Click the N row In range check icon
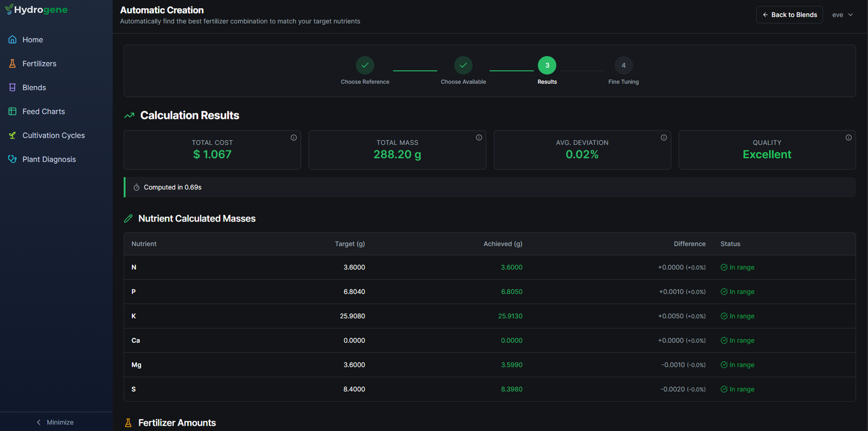Image resolution: width=868 pixels, height=431 pixels. [x=724, y=268]
